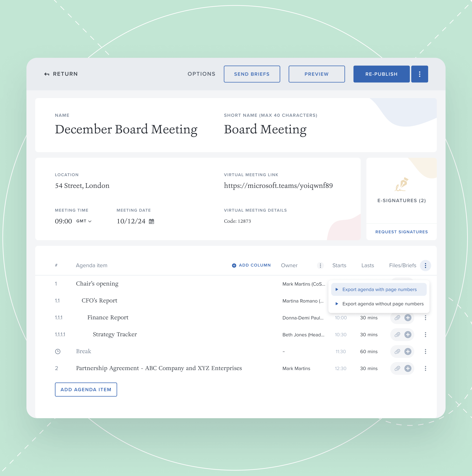472x476 pixels.
Task: Click the return arrow icon
Action: (x=46, y=74)
